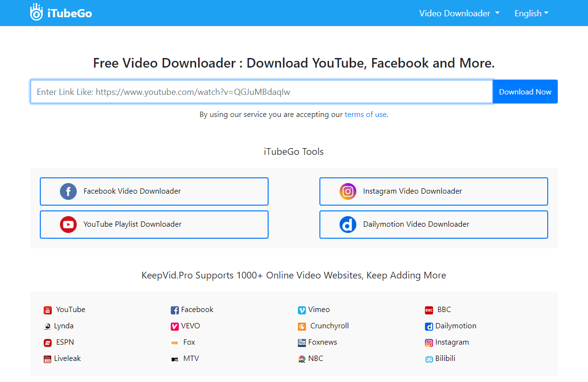The height and width of the screenshot is (382, 588).
Task: Click the Bilibili site icon
Action: (429, 359)
